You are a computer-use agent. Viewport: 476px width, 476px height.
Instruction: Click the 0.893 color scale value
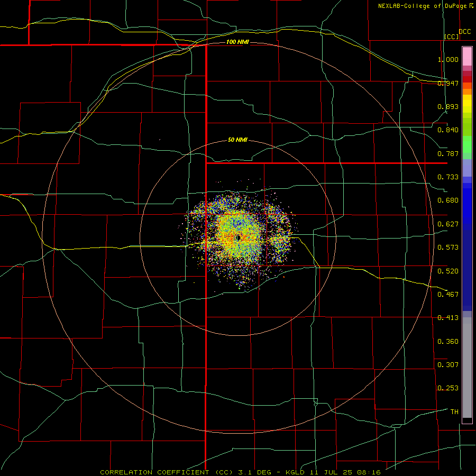448,106
